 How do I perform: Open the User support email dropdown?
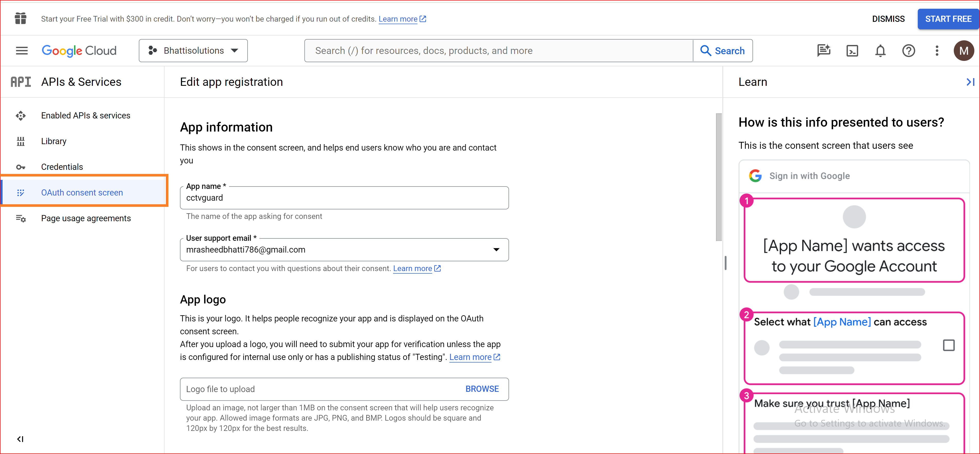(344, 250)
